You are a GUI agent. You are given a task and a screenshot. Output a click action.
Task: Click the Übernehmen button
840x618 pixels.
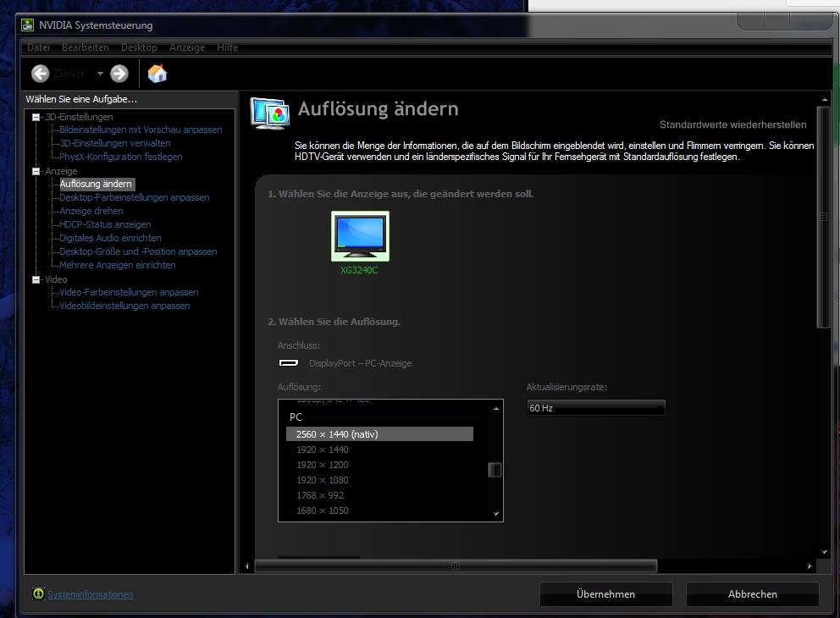point(606,594)
